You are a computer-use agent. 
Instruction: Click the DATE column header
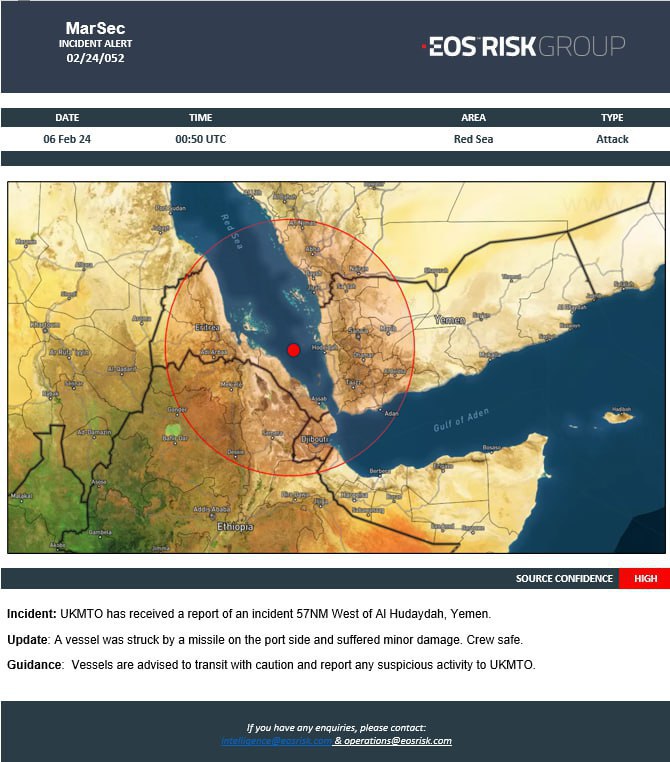[67, 118]
